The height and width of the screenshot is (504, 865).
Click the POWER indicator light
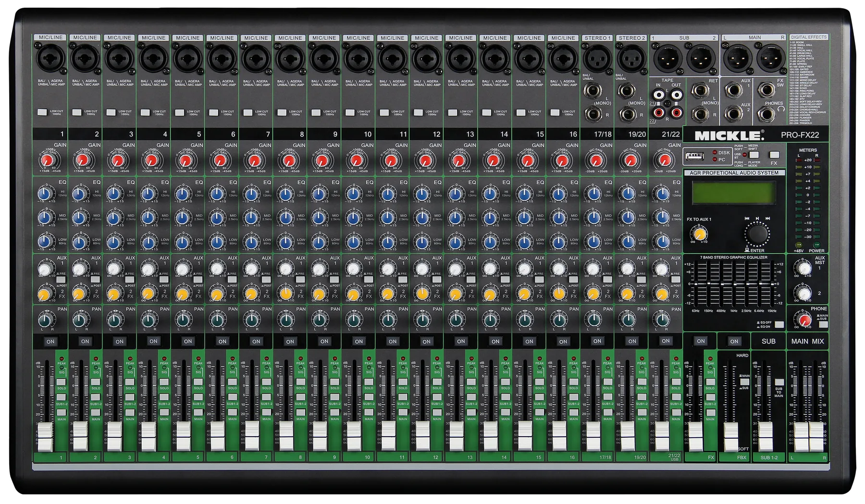pyautogui.click(x=816, y=245)
